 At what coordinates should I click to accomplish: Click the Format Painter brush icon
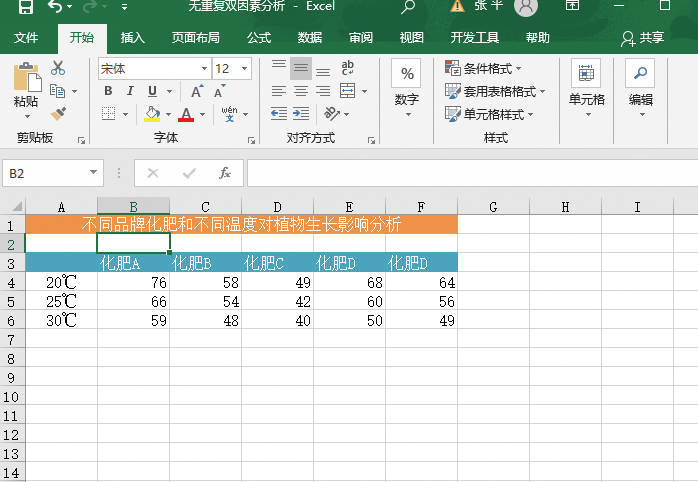click(x=58, y=114)
